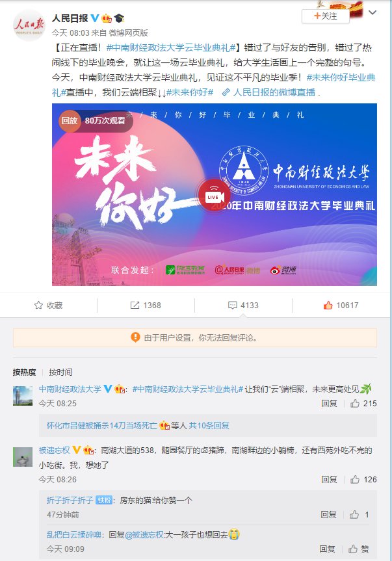Click the red LIVE camera icon on video
The width and height of the screenshot is (392, 561).
tap(214, 196)
